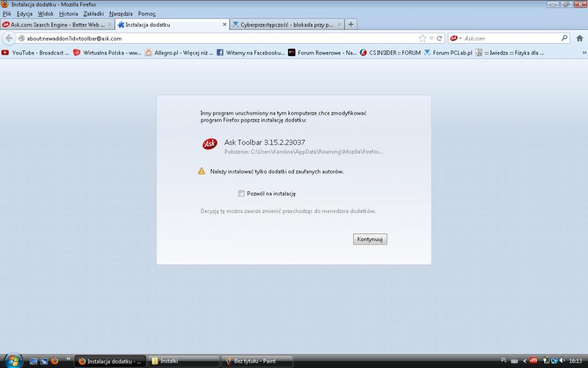Click the power plug battery tray icon
Image resolution: width=588 pixels, height=368 pixels.
point(546,361)
